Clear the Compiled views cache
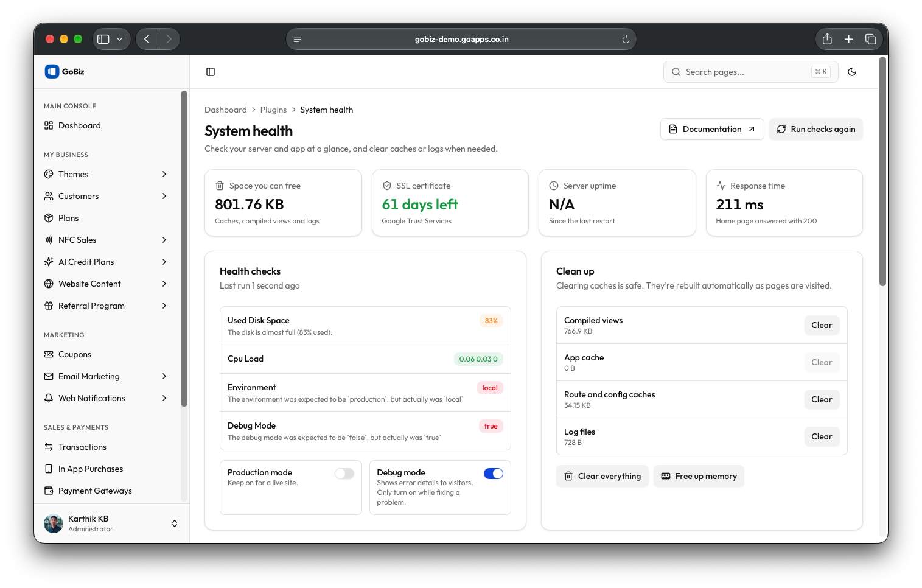Screen dimensions: 922x588 822,325
